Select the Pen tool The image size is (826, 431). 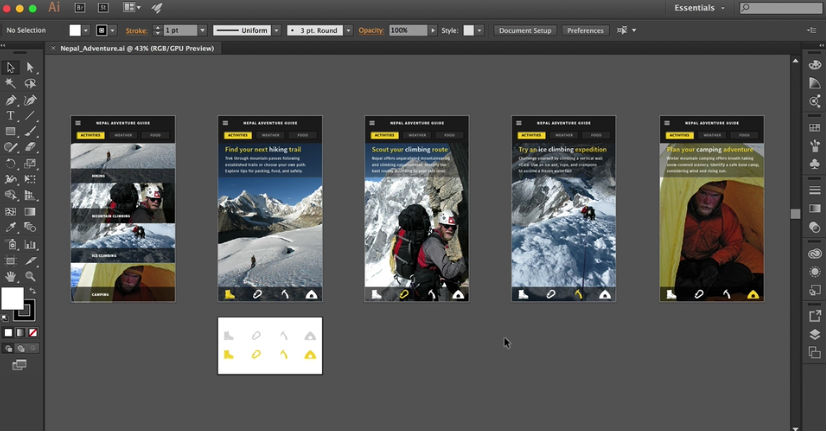11,100
